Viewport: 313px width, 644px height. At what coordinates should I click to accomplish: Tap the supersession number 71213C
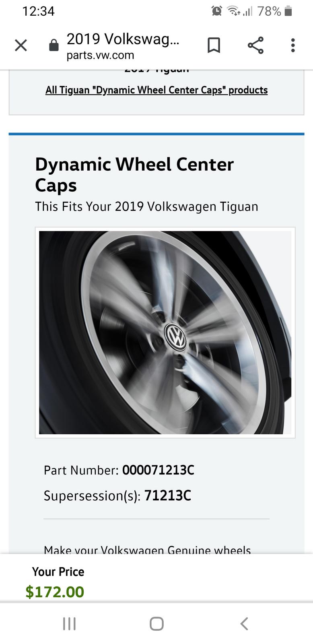click(x=167, y=495)
